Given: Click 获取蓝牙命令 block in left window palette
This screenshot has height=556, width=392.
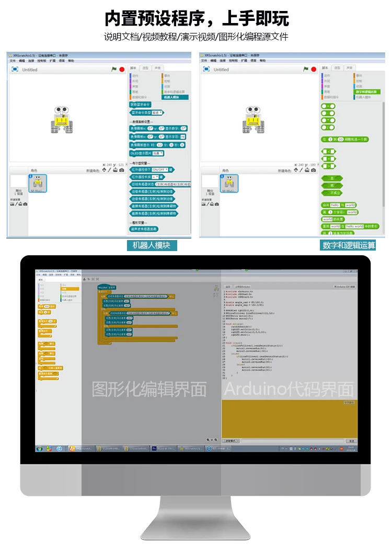Looking at the screenshot, I should (x=141, y=105).
